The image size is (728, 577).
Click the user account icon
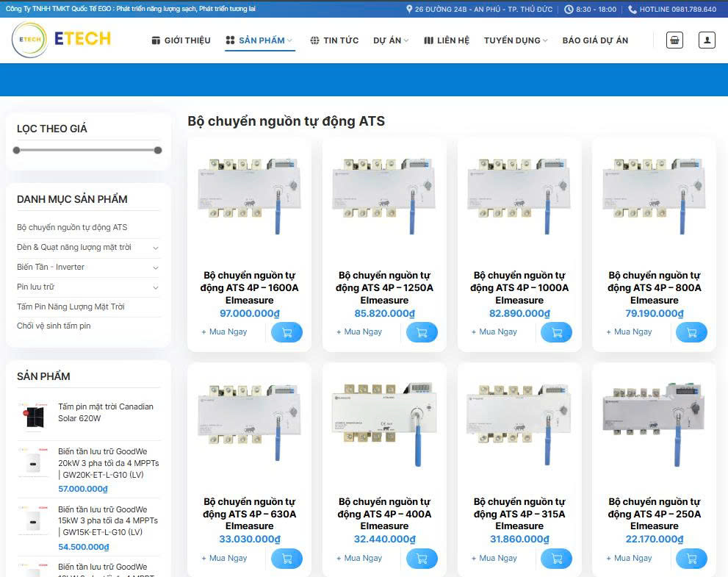point(707,40)
